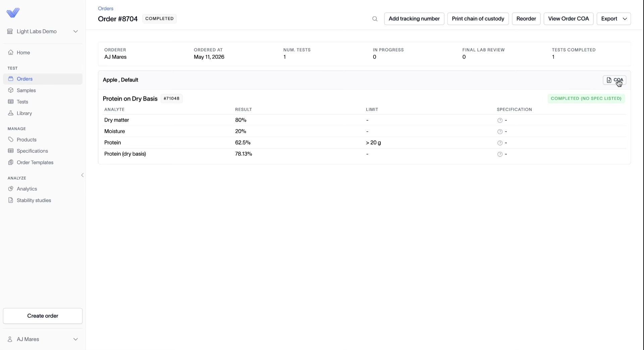Click the Orders breadcrumb link
This screenshot has width=644, height=350.
click(x=106, y=8)
